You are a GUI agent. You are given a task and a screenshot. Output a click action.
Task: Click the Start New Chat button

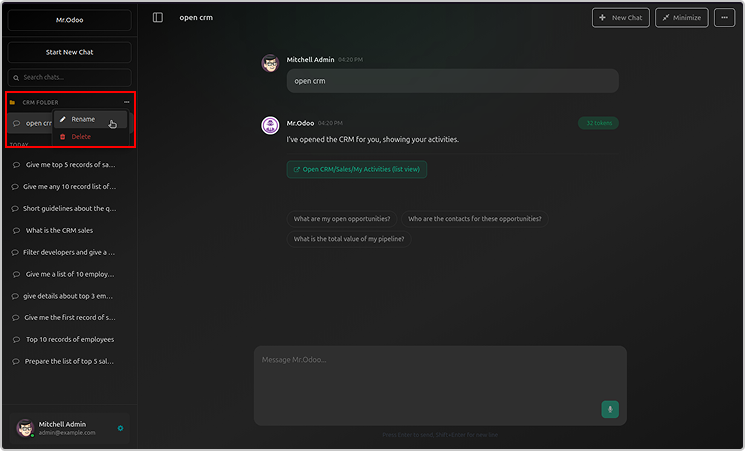coord(69,52)
